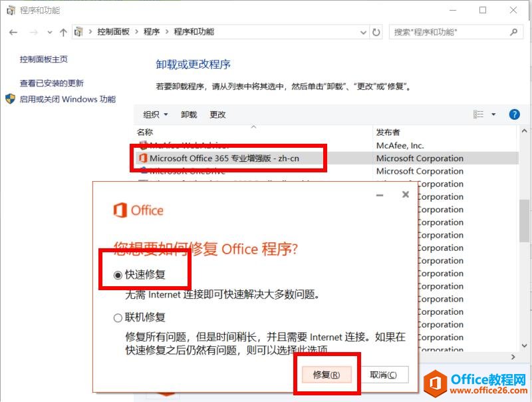Click the Office 365 program icon
Image resolution: width=532 pixels, height=402 pixels.
[x=143, y=158]
